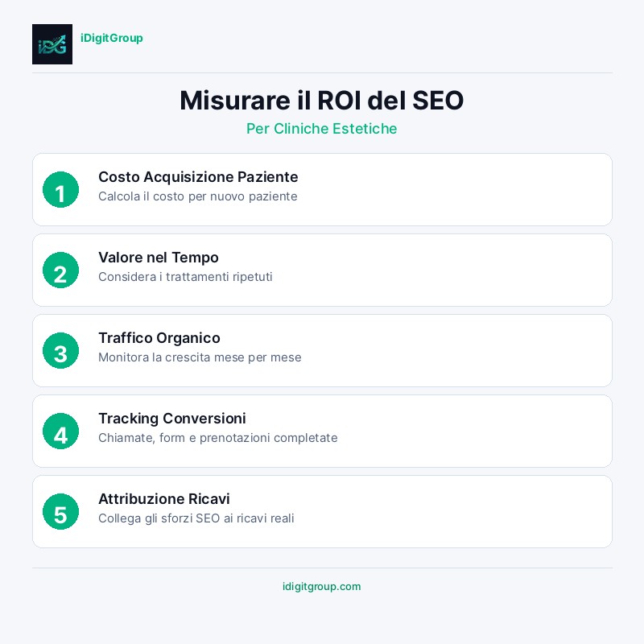Image resolution: width=644 pixels, height=644 pixels.
Task: Click the Traffico Organico heading
Action: (159, 338)
